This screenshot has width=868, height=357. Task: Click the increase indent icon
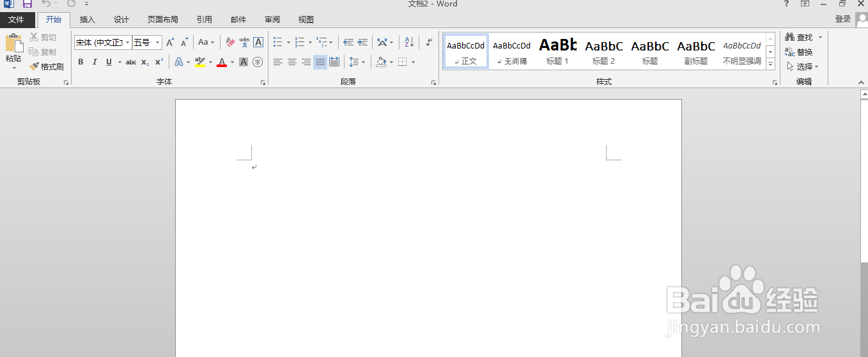click(362, 43)
